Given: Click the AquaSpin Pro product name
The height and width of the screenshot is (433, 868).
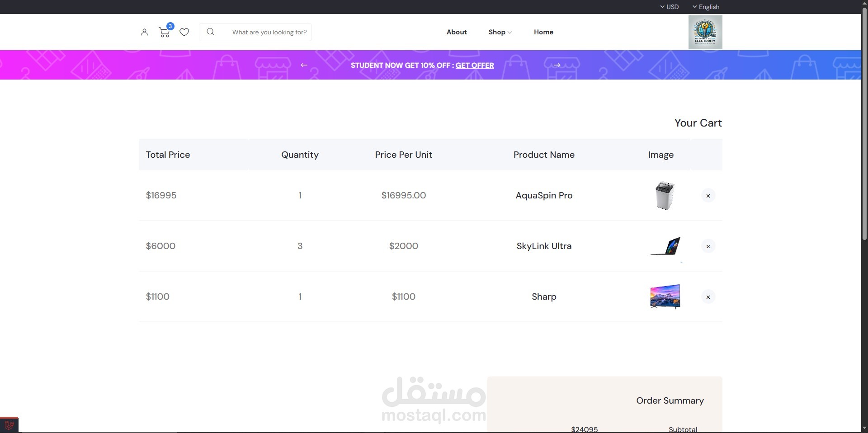Looking at the screenshot, I should pos(544,195).
